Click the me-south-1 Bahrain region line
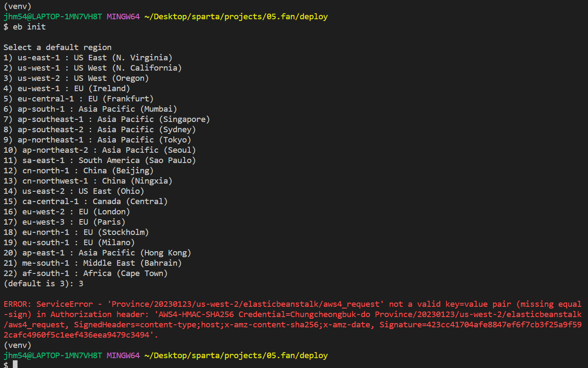The width and height of the screenshot is (588, 368). 93,263
